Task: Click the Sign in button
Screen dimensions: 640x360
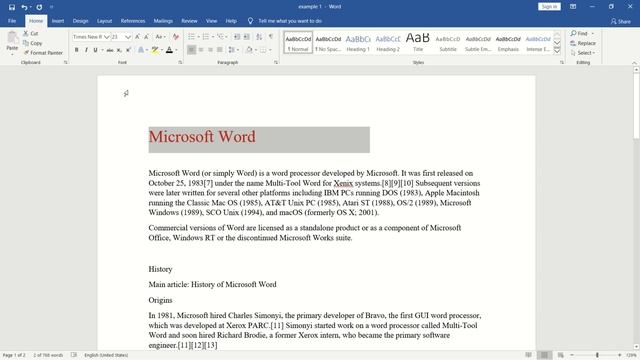Action: pyautogui.click(x=549, y=7)
